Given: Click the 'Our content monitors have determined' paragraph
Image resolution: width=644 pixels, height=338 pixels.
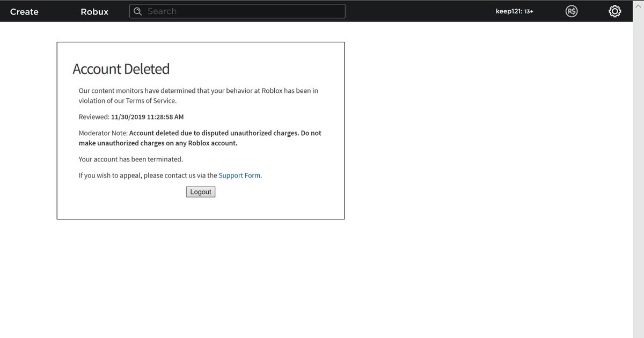Looking at the screenshot, I should [199, 95].
